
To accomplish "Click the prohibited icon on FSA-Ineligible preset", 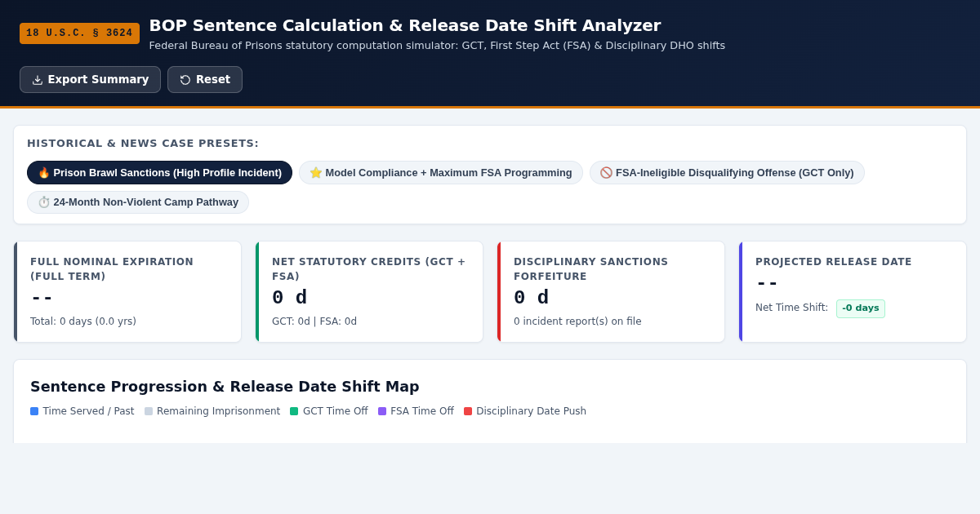I will (x=606, y=173).
